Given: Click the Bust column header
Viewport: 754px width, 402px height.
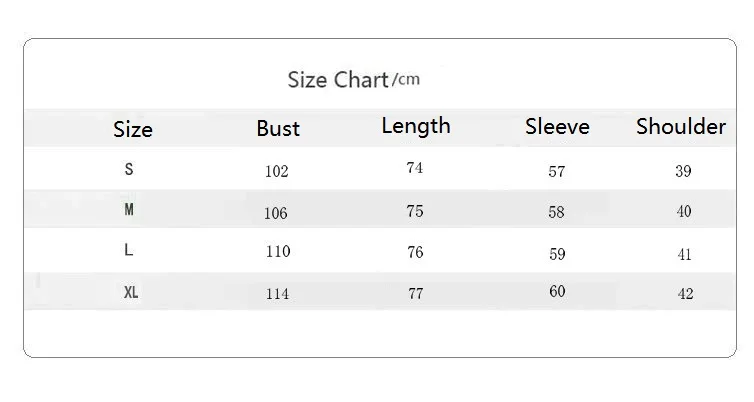Looking at the screenshot, I should pos(278,128).
